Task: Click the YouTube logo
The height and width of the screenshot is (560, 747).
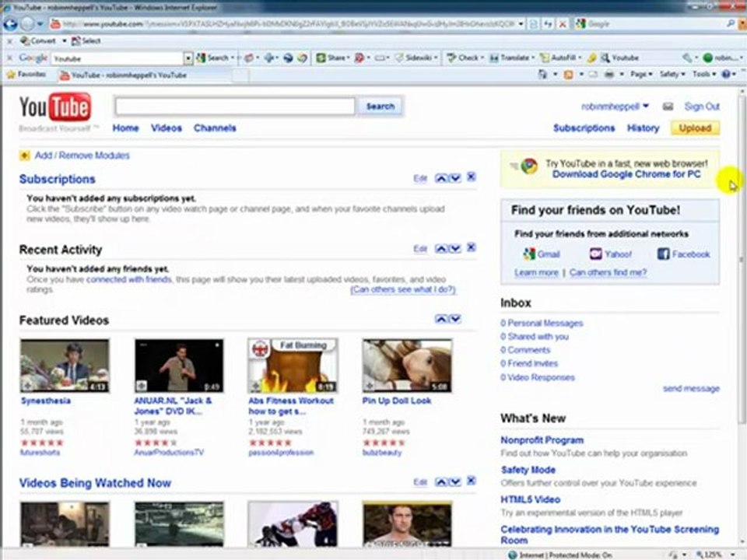Action: coord(55,107)
